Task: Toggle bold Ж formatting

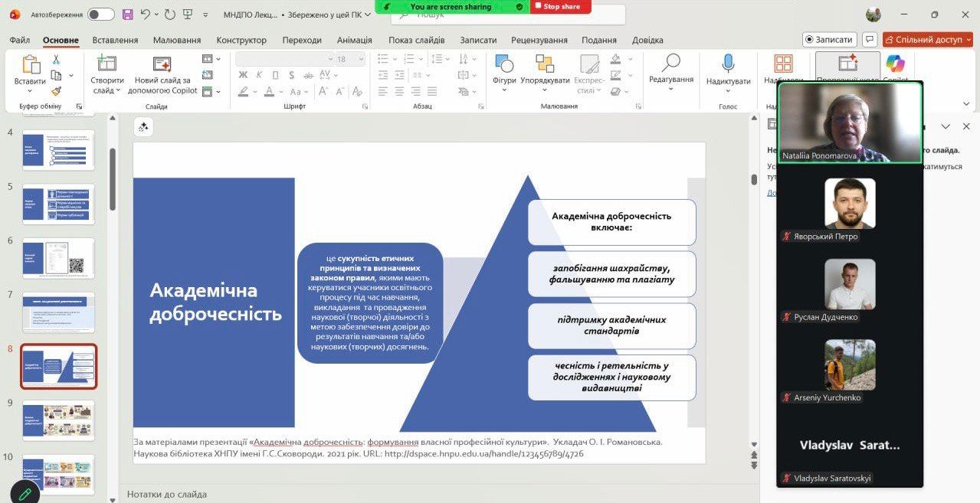Action: [x=243, y=75]
